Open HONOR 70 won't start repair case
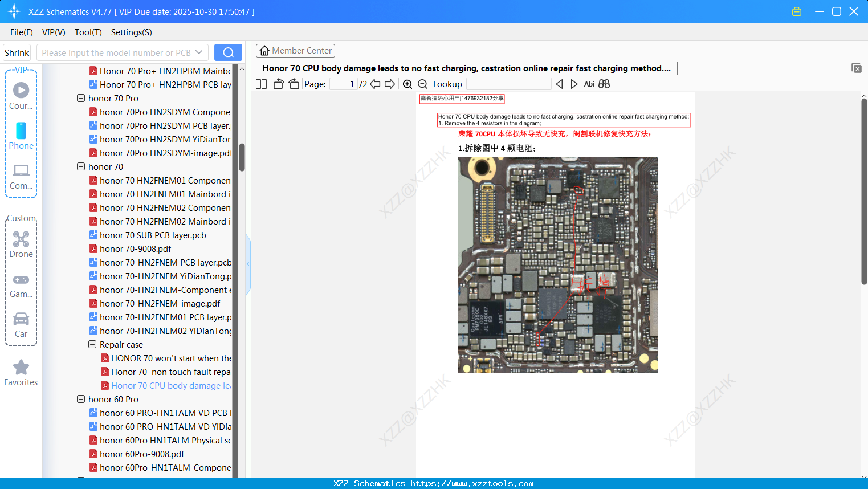 coord(166,358)
